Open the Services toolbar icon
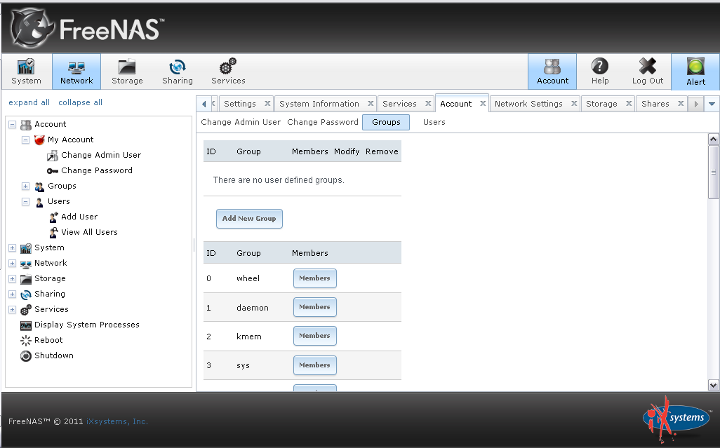 [x=228, y=72]
